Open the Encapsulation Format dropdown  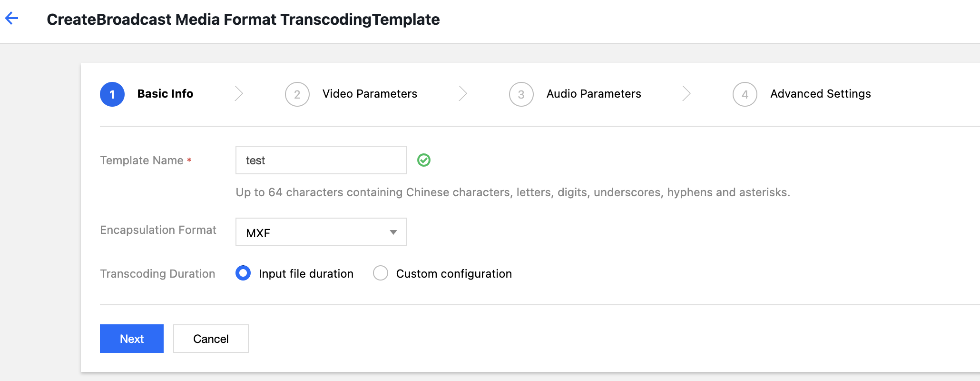pos(321,232)
